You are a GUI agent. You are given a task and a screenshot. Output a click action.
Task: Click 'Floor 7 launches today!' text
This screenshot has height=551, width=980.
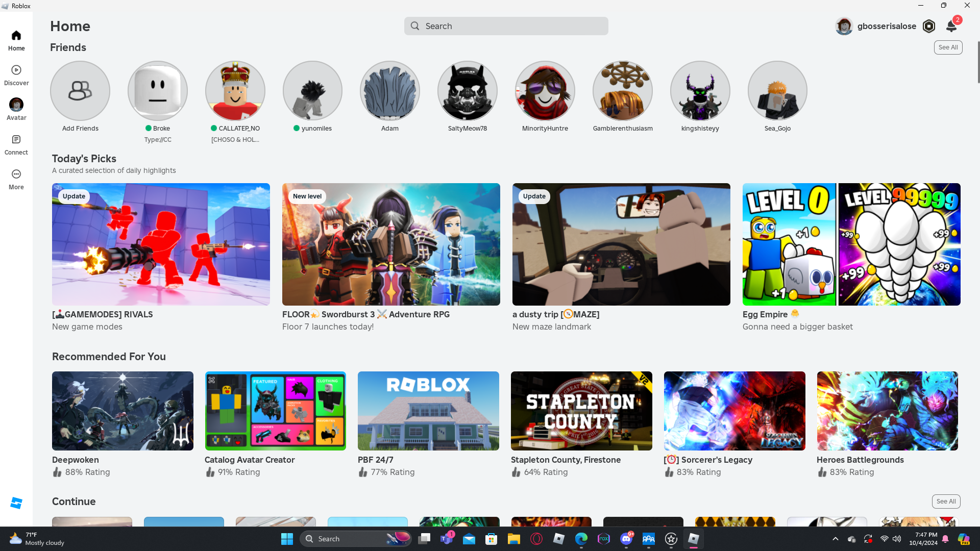(328, 327)
